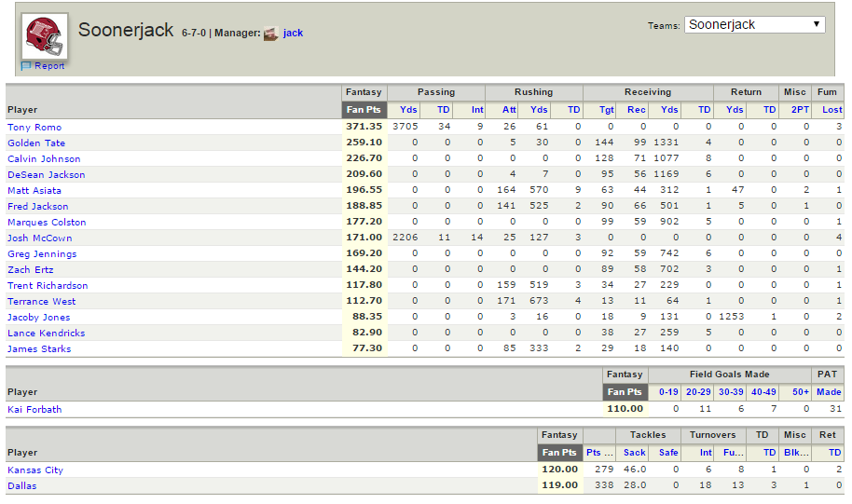Open the Dallas defense page

[21, 485]
